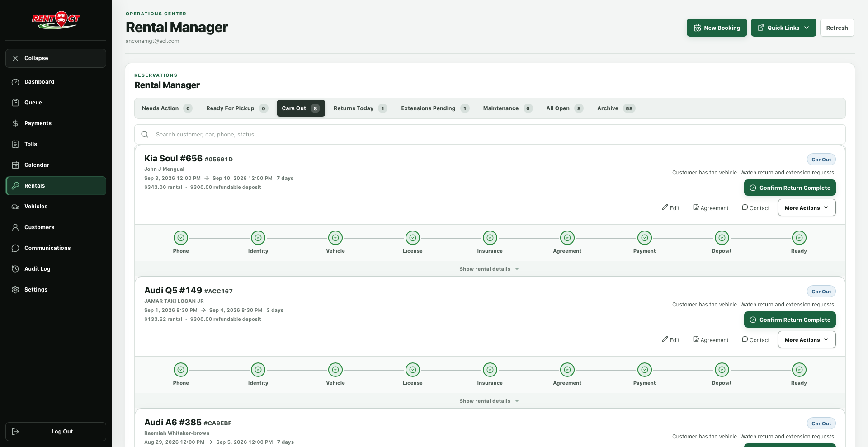Click the Log Out arrow icon
Viewport: 868px width, 447px height.
[15, 432]
